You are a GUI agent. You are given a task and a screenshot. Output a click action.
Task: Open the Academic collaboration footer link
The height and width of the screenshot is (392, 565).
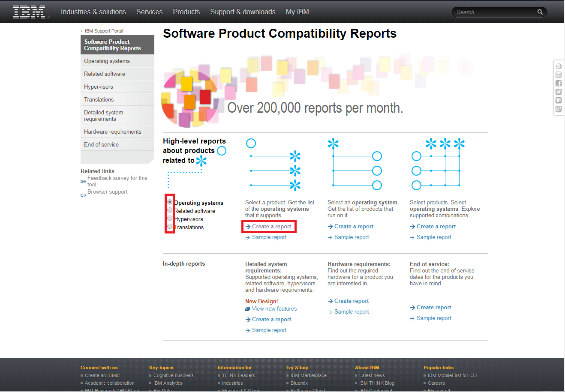(110, 383)
